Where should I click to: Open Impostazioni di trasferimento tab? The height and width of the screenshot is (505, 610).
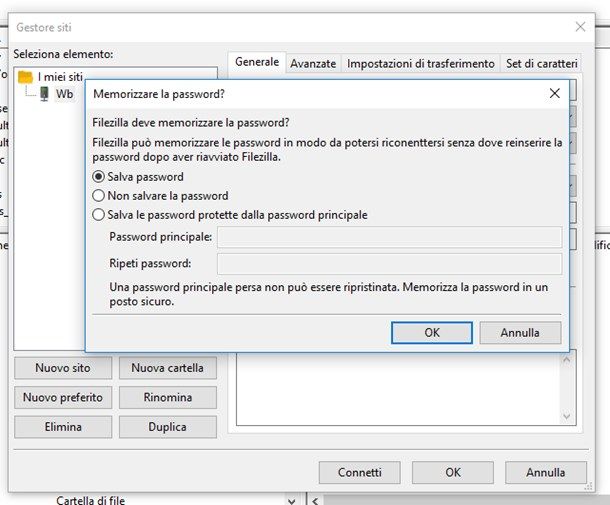point(421,63)
